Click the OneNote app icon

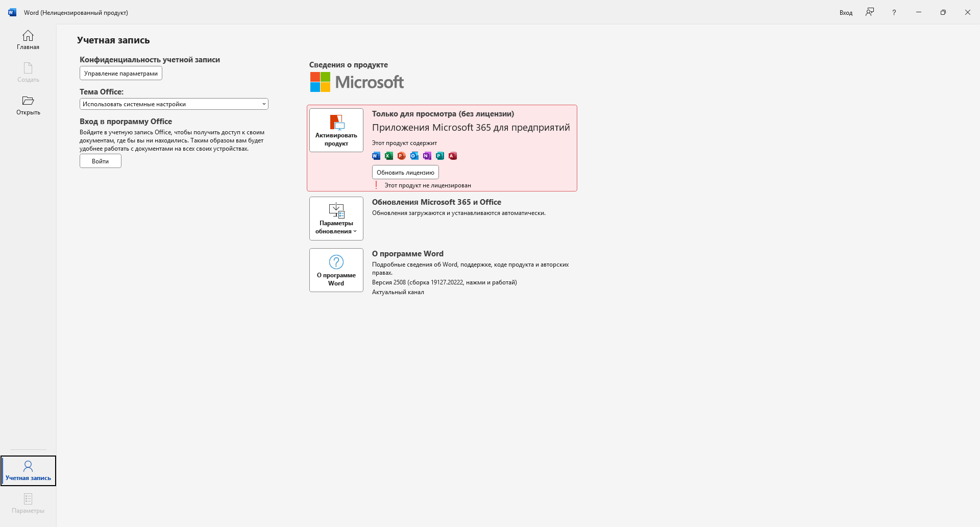(427, 156)
